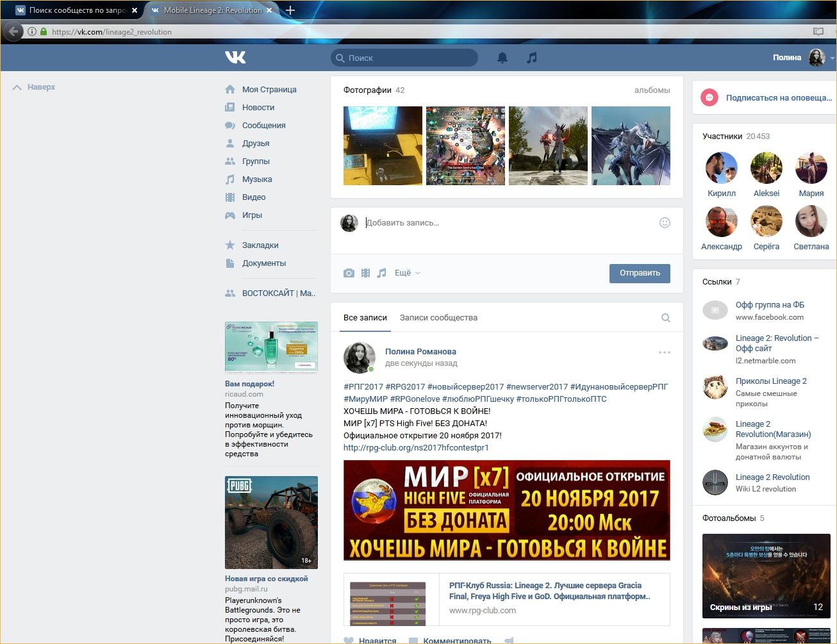
Task: Switch to Все записи tab
Action: pos(365,318)
